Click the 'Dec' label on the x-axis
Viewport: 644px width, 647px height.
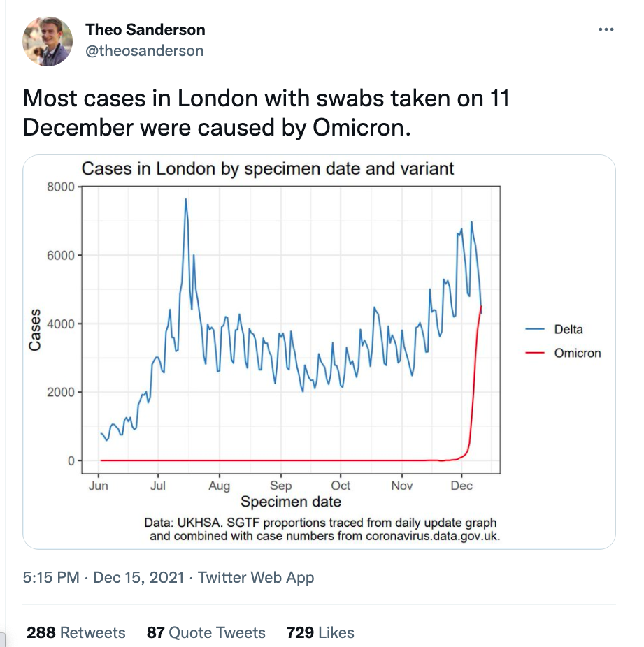coord(462,486)
